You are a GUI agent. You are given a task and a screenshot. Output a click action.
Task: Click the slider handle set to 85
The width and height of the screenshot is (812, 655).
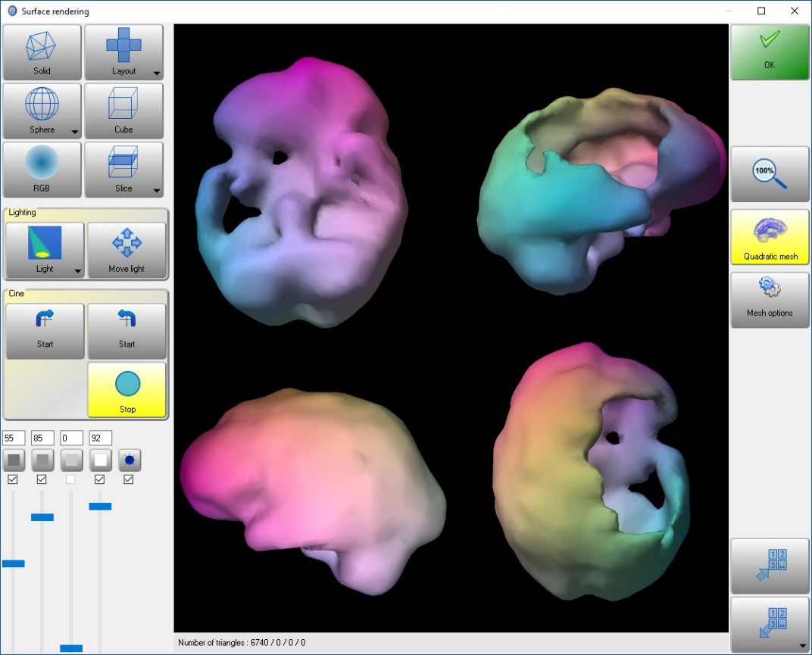point(42,517)
